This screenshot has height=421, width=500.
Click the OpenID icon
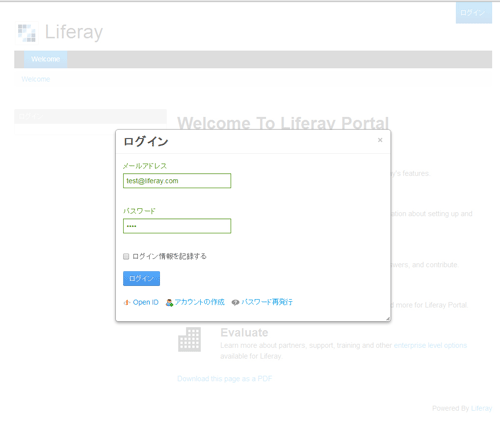tap(127, 302)
